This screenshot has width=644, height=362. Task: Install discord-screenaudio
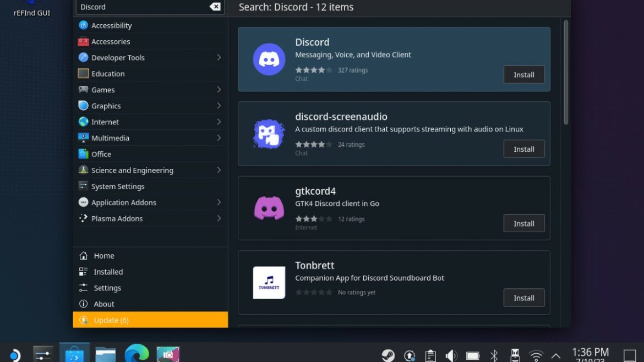523,149
